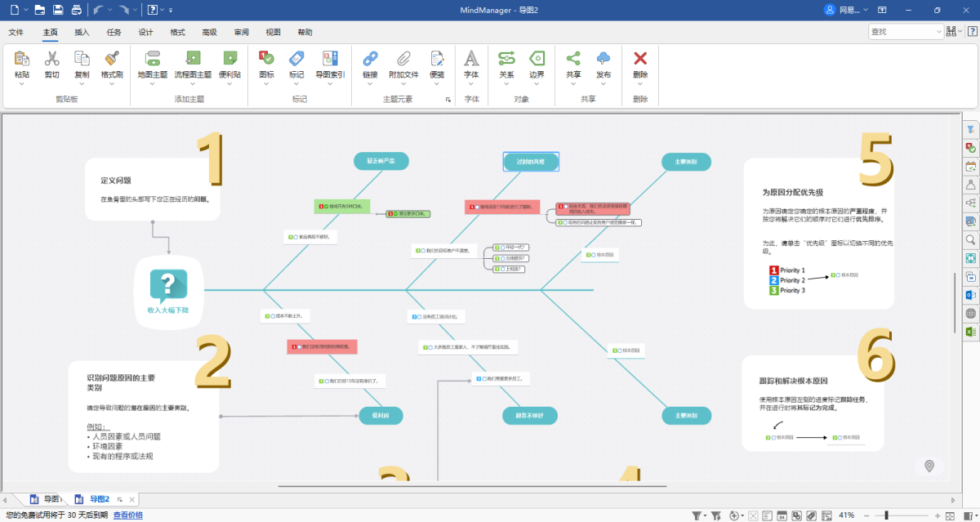
Task: Open the Map Index (导图索引) panel
Action: (330, 58)
